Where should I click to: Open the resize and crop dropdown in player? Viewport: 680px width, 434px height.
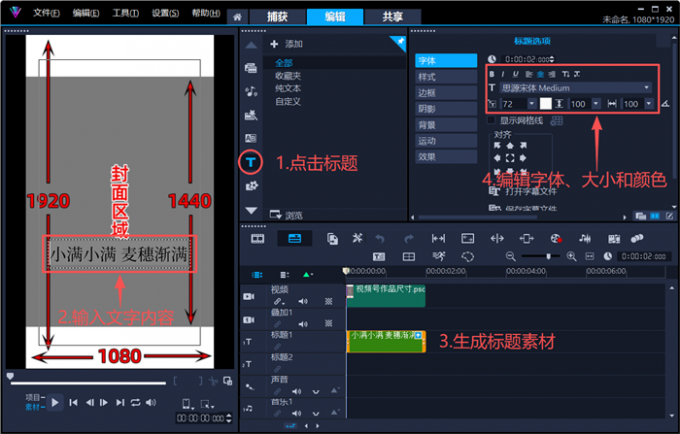(x=207, y=405)
